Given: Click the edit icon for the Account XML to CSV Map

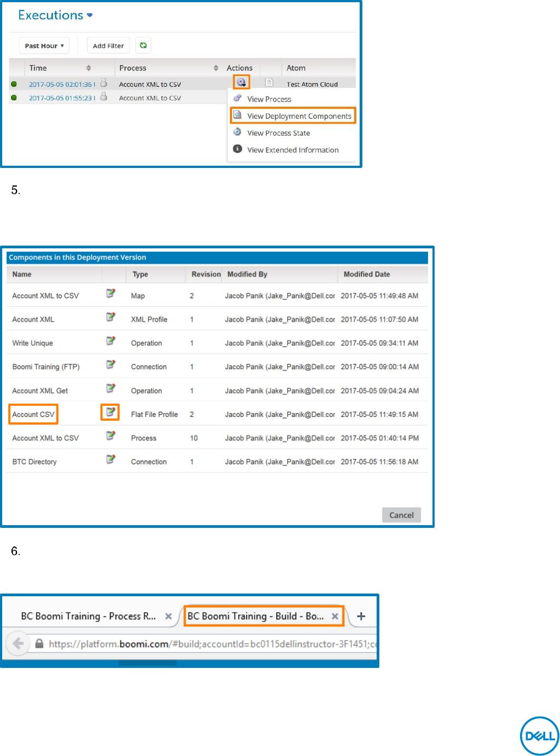Looking at the screenshot, I should [x=111, y=293].
